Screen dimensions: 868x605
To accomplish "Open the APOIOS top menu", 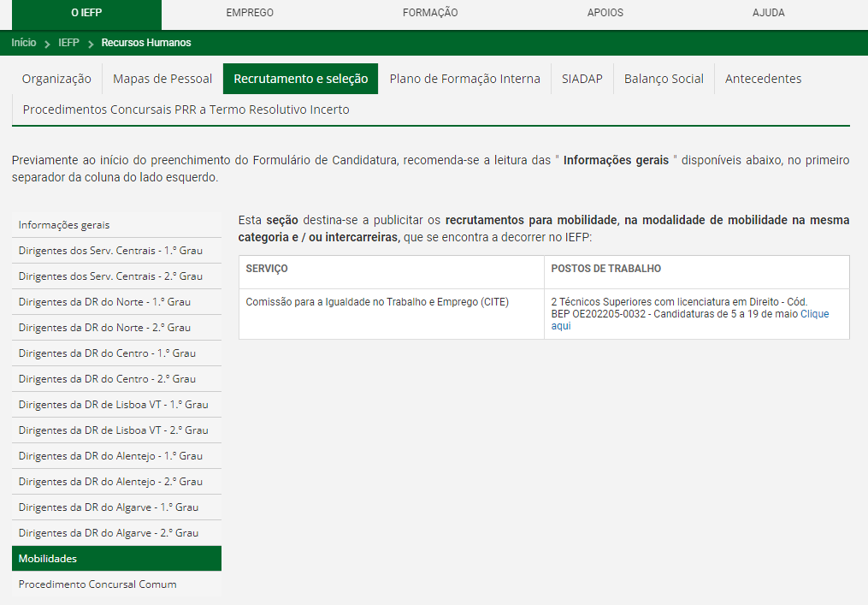I will (x=605, y=13).
